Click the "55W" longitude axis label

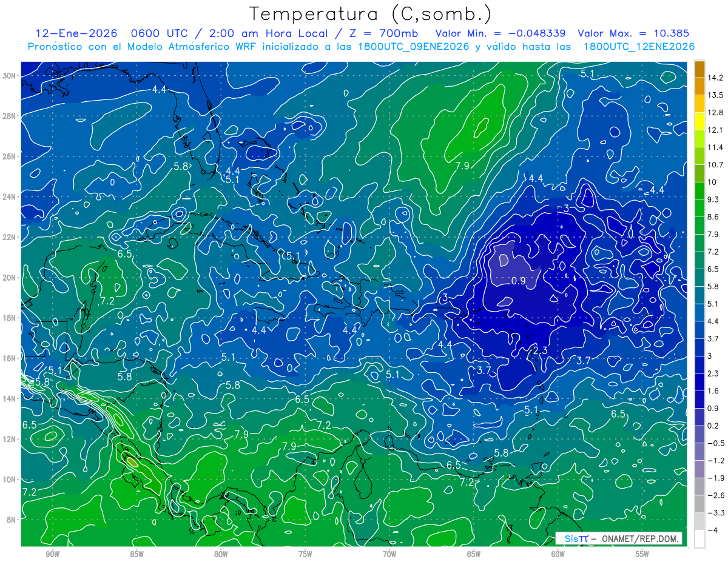642,554
